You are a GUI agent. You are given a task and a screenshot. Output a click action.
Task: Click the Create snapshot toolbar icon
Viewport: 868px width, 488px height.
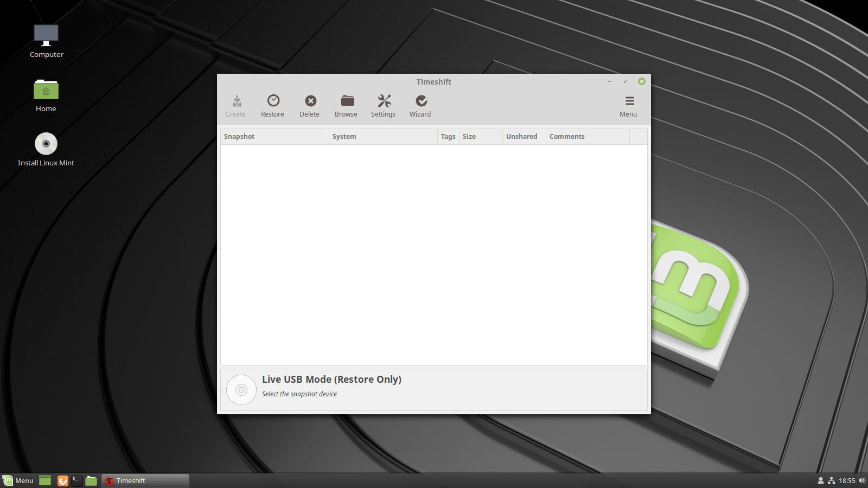[x=235, y=106]
